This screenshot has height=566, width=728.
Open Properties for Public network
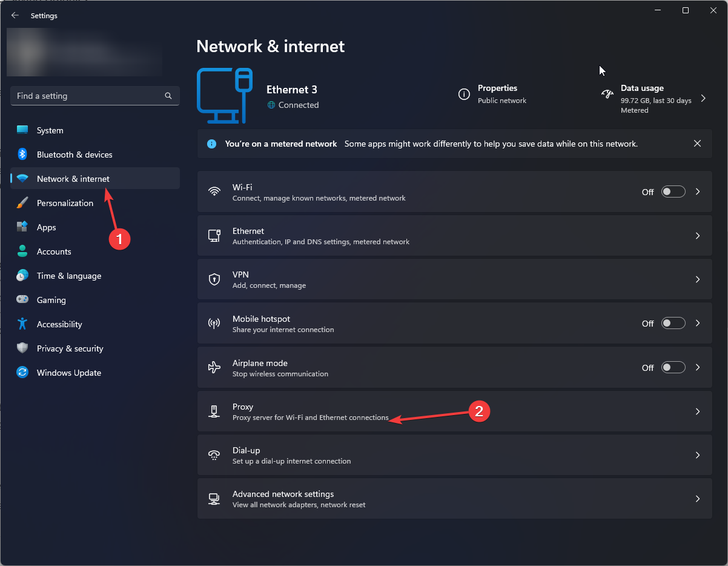pyautogui.click(x=493, y=94)
